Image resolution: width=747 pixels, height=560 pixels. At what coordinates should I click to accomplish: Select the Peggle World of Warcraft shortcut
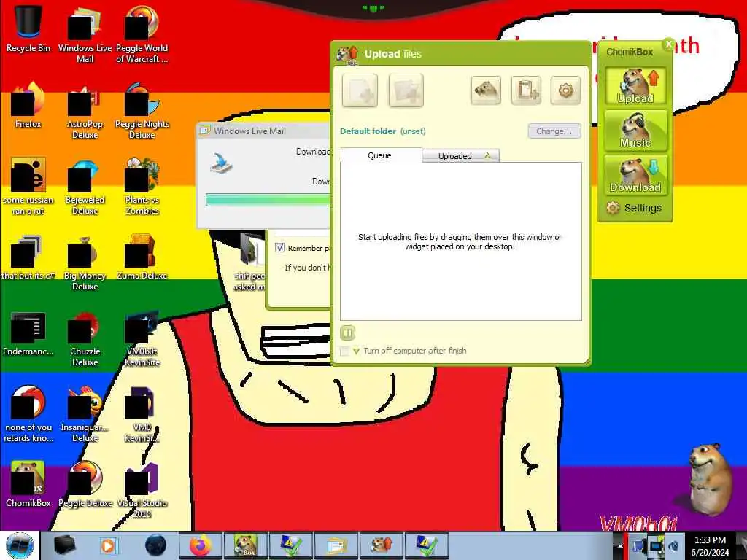pyautogui.click(x=142, y=34)
